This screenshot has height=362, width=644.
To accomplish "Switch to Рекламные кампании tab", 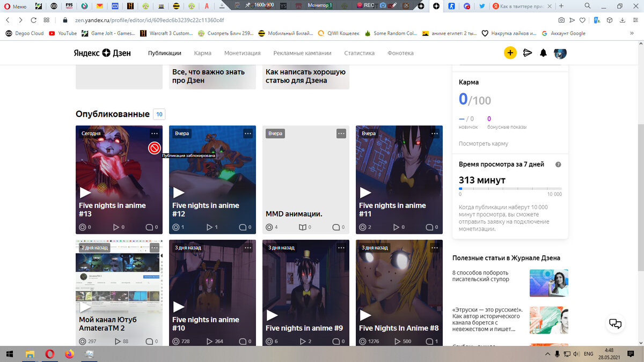I will pyautogui.click(x=302, y=53).
